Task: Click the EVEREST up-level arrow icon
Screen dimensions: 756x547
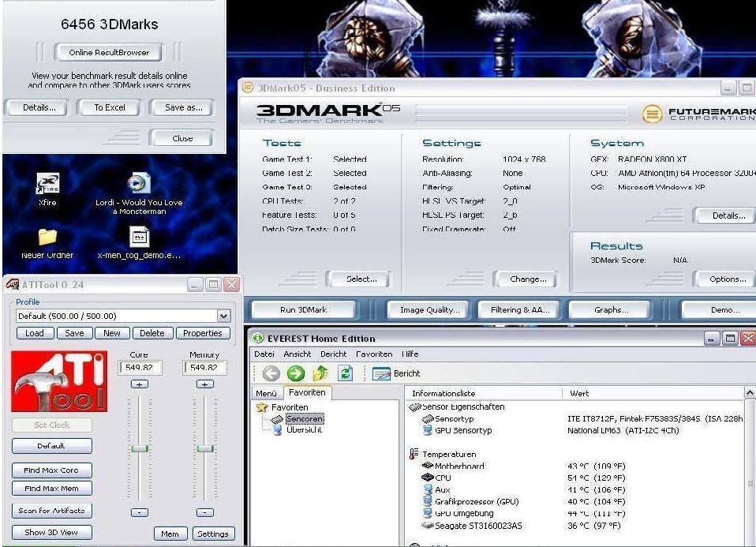Action: click(320, 373)
